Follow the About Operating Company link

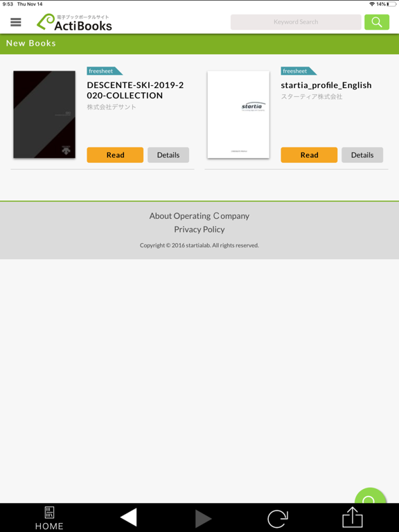[199, 216]
